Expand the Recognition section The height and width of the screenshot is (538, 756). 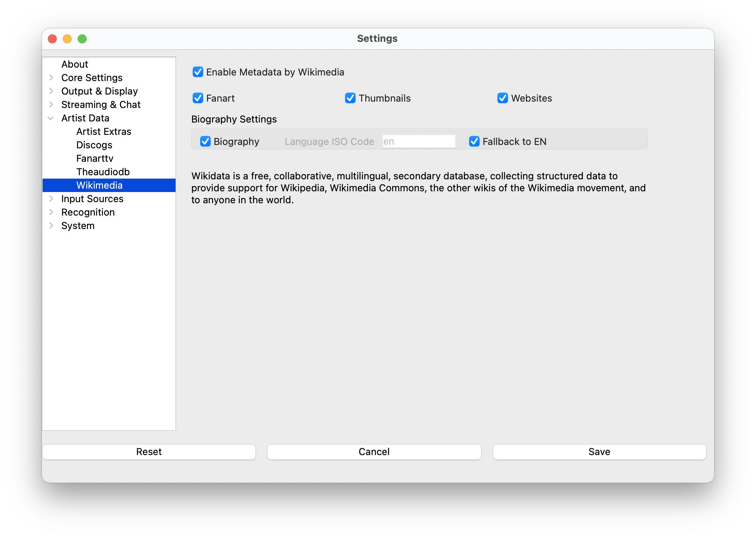coord(51,212)
